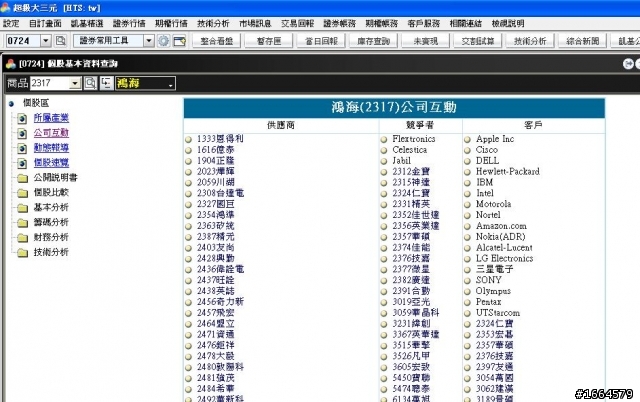Click the round button at the 0724 window's right edge

point(628,64)
